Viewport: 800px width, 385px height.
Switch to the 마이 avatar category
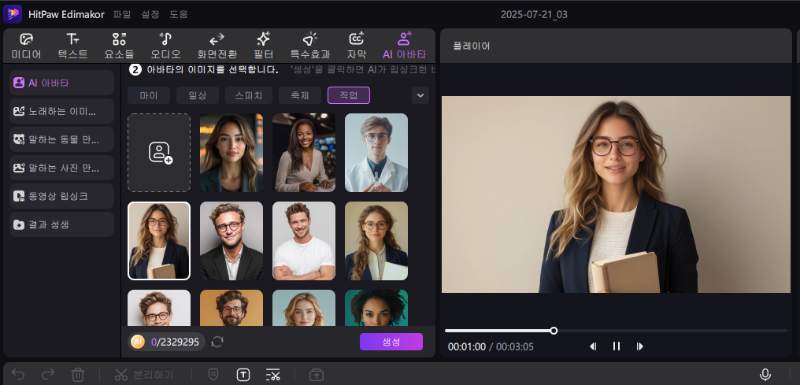click(148, 95)
